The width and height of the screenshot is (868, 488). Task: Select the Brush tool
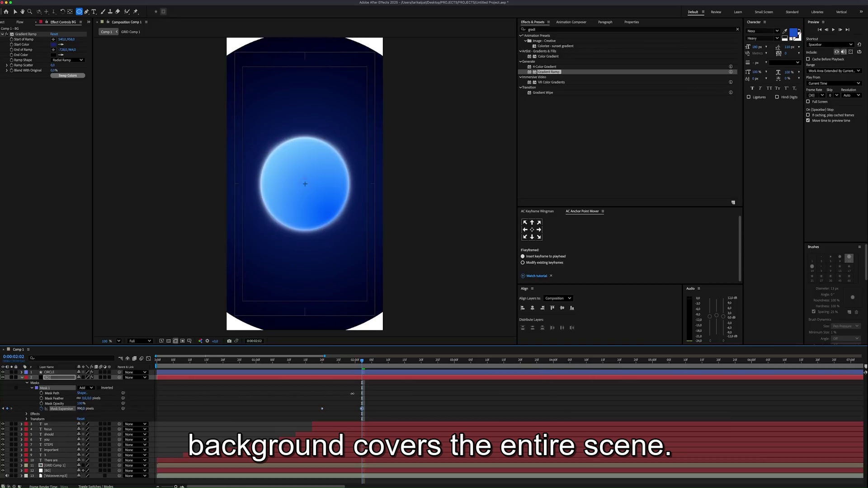(x=103, y=12)
